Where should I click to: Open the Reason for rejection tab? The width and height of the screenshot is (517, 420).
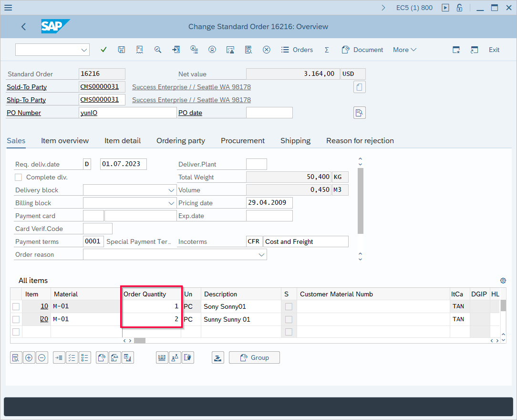click(360, 141)
